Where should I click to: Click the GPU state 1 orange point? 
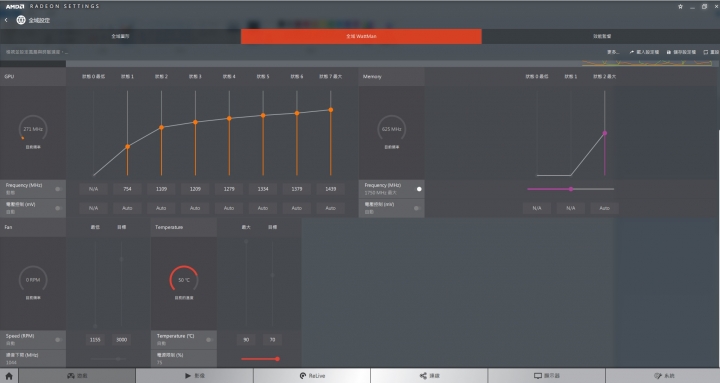tap(128, 146)
